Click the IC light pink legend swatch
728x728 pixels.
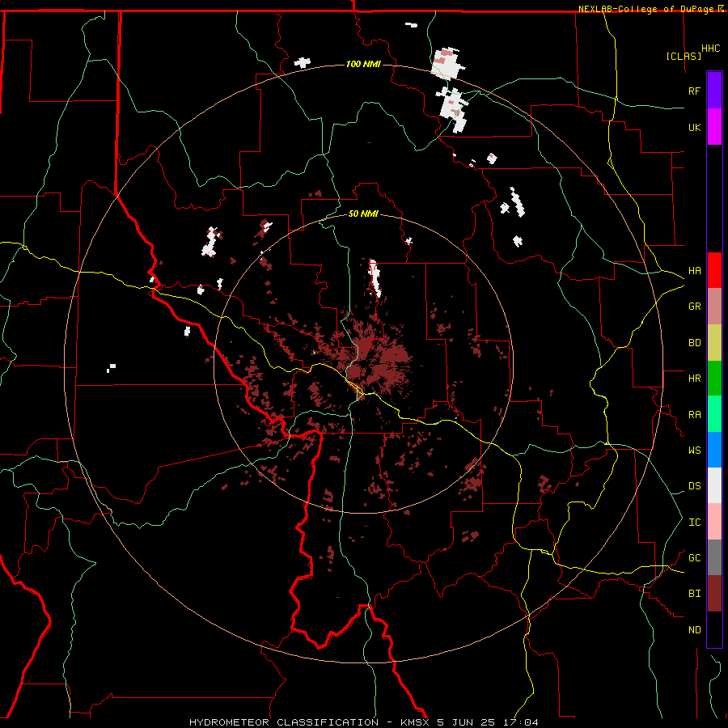point(714,522)
